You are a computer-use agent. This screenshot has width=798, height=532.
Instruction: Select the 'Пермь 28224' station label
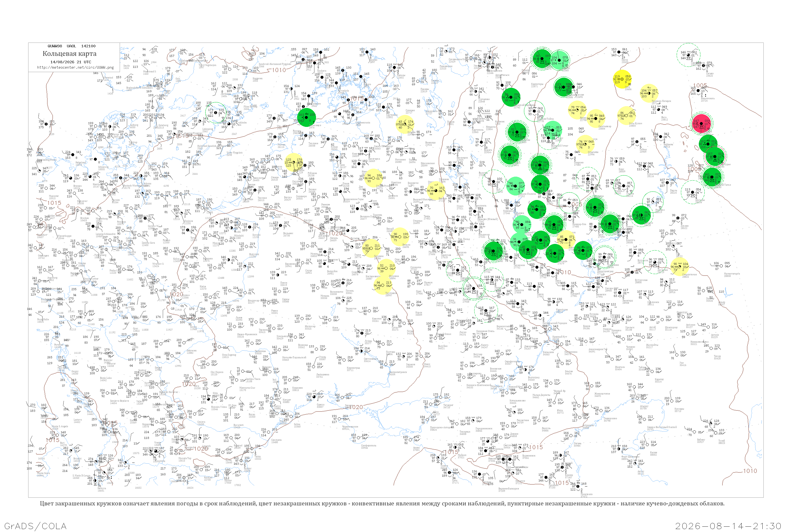(x=673, y=192)
